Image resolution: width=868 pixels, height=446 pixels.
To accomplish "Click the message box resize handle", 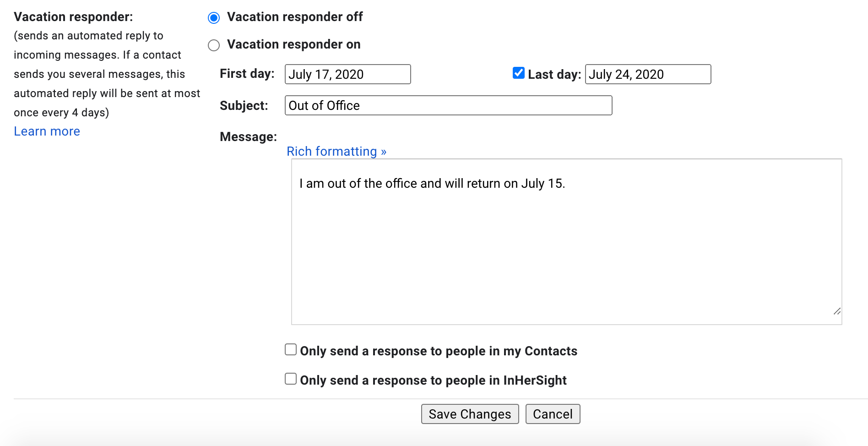I will [837, 312].
